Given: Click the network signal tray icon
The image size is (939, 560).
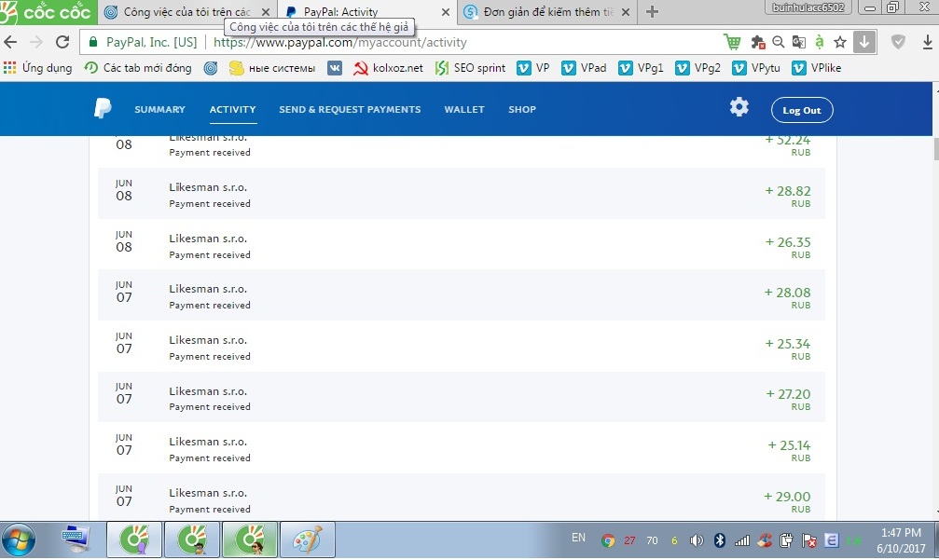Looking at the screenshot, I should click(742, 540).
